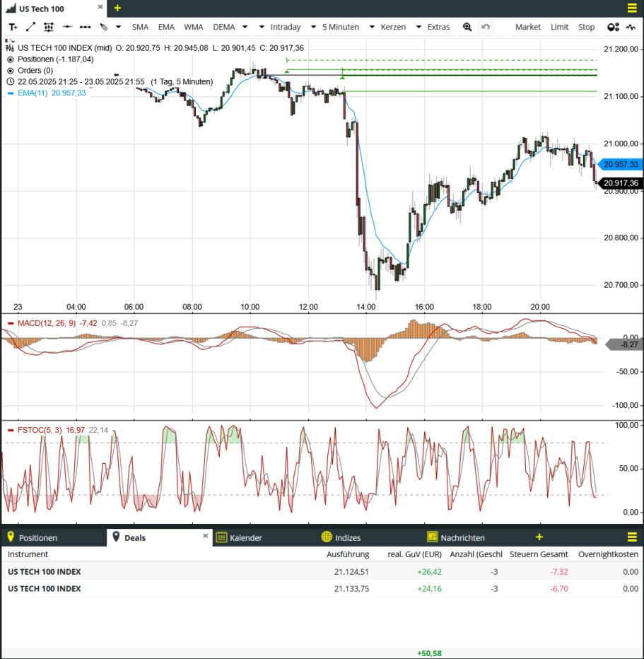Sort by the Overnightkosten column header
This screenshot has width=644, height=659.
(x=608, y=554)
